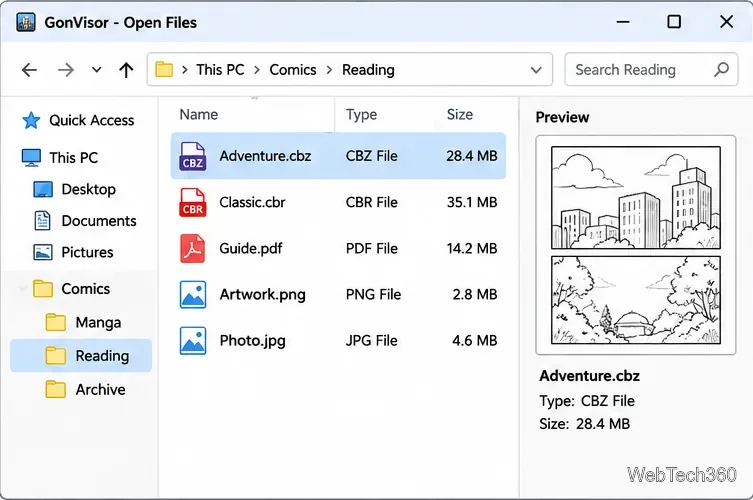Viewport: 753px width, 500px height.
Task: Go back with the left arrow button
Action: click(x=29, y=70)
